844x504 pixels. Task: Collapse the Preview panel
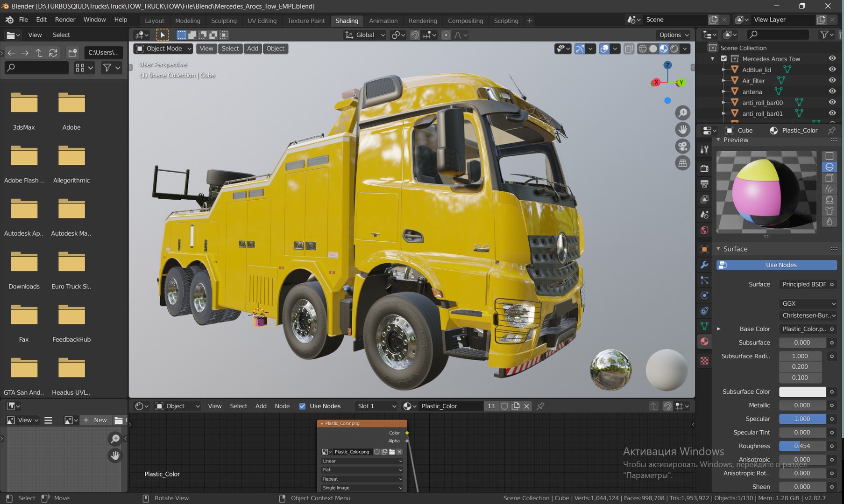coord(718,140)
